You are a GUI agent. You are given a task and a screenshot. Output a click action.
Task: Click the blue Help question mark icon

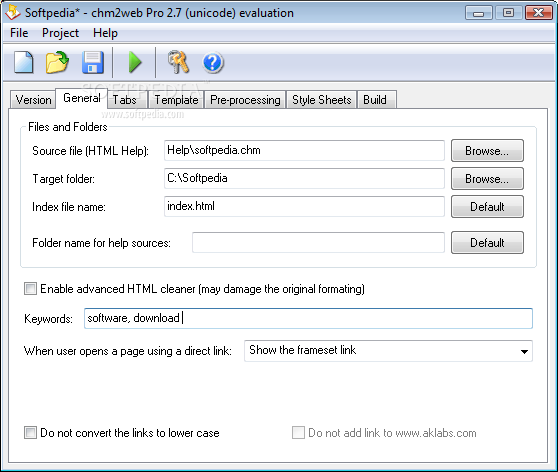coord(212,63)
